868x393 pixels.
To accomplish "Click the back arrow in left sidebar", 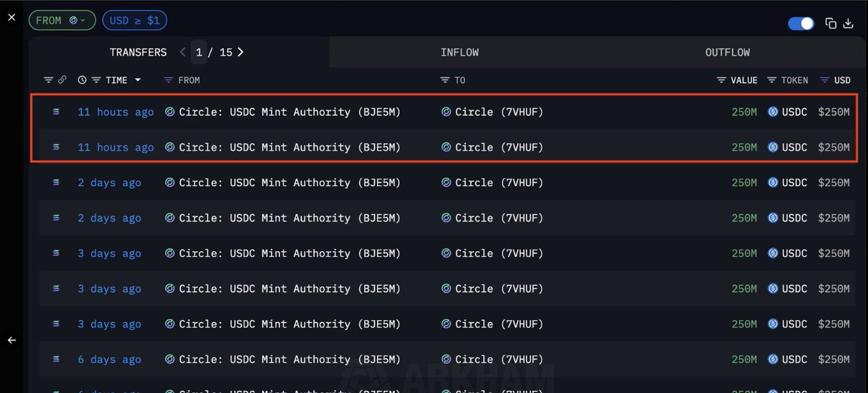I will [x=12, y=339].
